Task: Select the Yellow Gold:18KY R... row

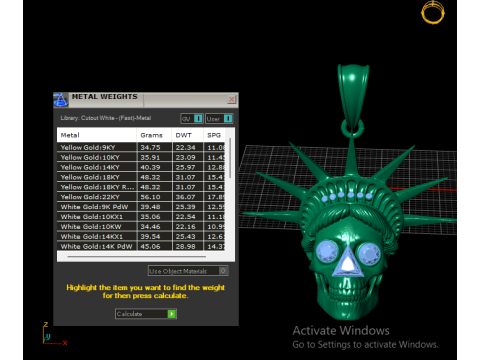Action: pos(141,187)
